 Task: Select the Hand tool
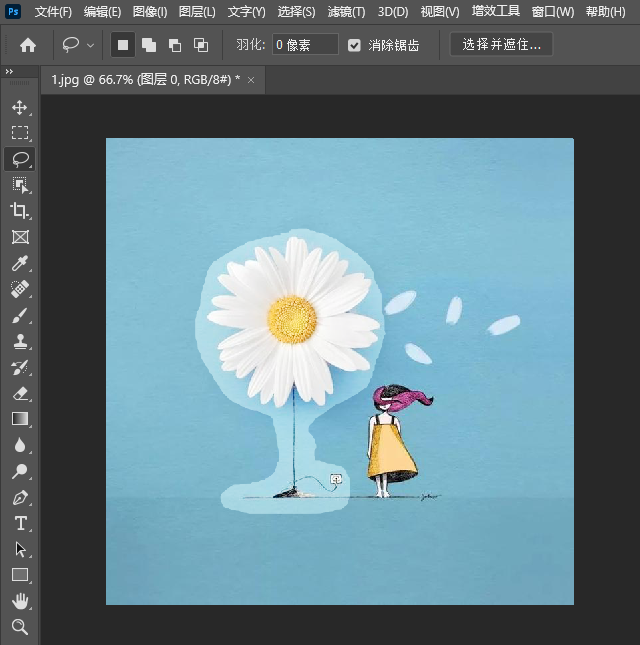coord(20,601)
